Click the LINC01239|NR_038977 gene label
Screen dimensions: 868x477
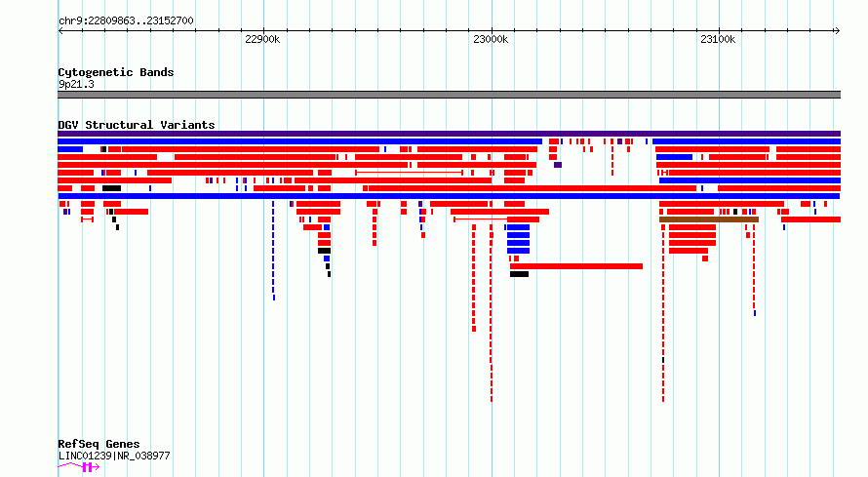114,456
